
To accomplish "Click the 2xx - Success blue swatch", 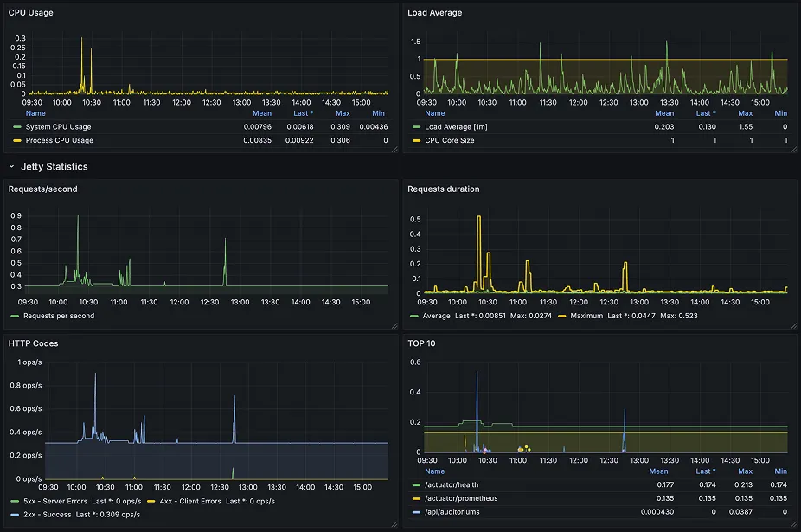I will point(15,515).
